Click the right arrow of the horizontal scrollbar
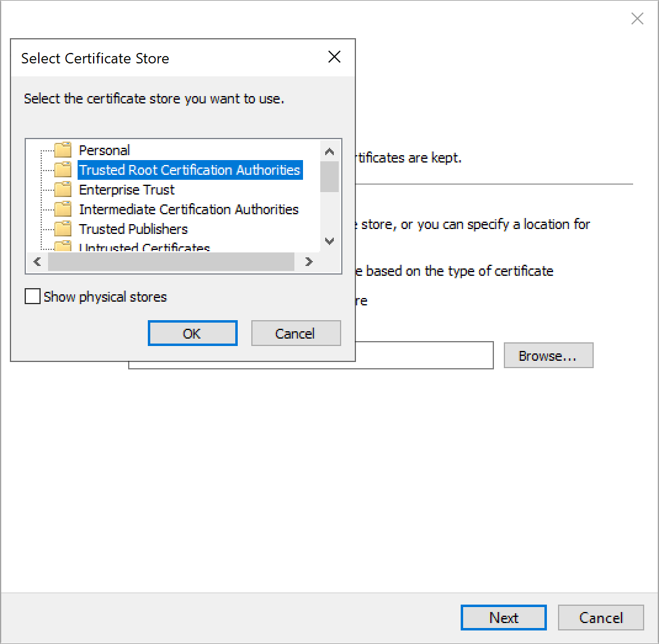This screenshot has height=644, width=659. (308, 262)
